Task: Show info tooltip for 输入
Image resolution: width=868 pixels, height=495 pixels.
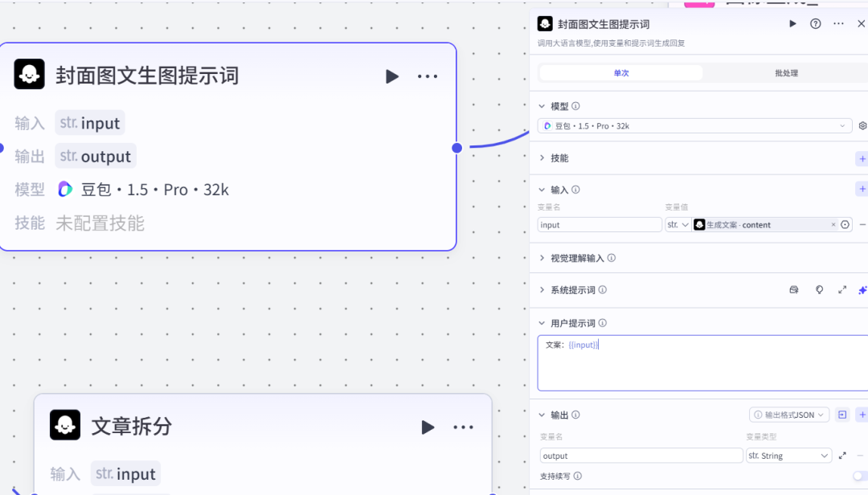Action: [575, 190]
